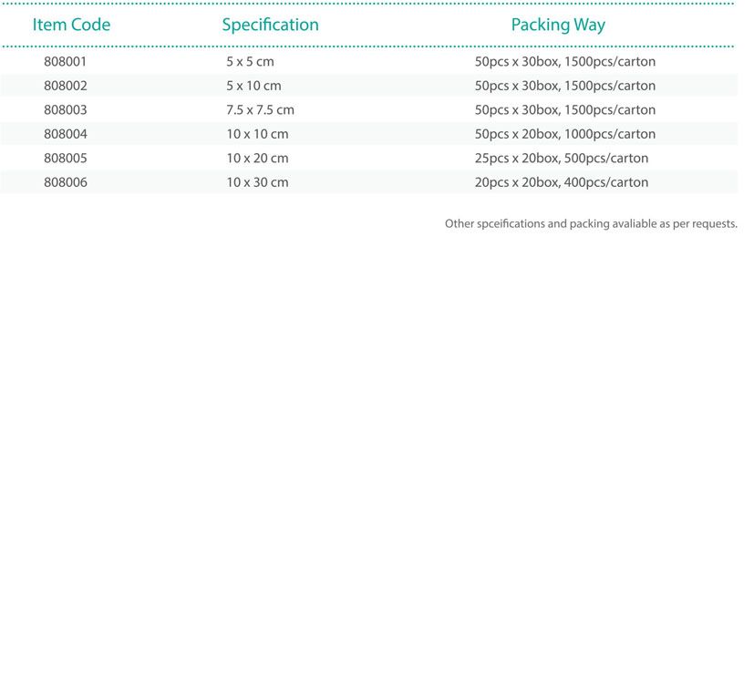Click the 10 x 20 cm specification
This screenshot has height=700, width=754.
point(257,158)
